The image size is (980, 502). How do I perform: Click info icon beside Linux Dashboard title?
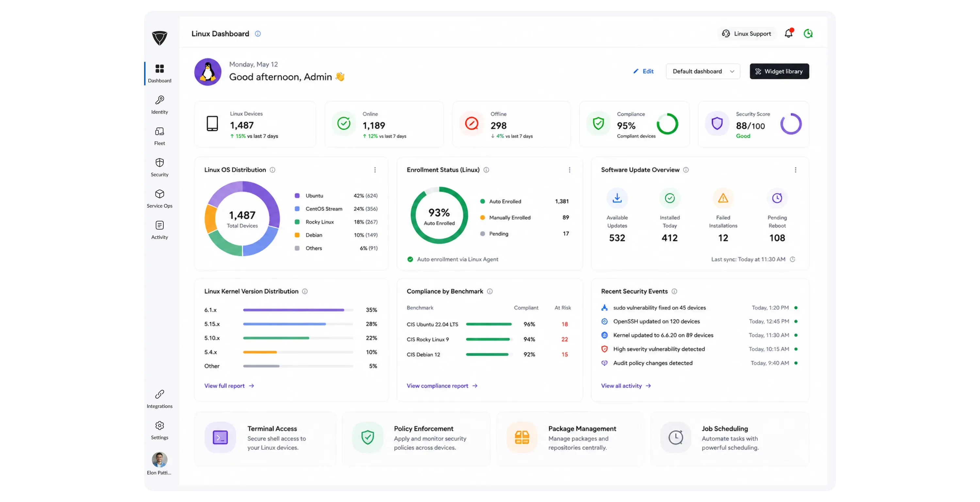click(257, 33)
